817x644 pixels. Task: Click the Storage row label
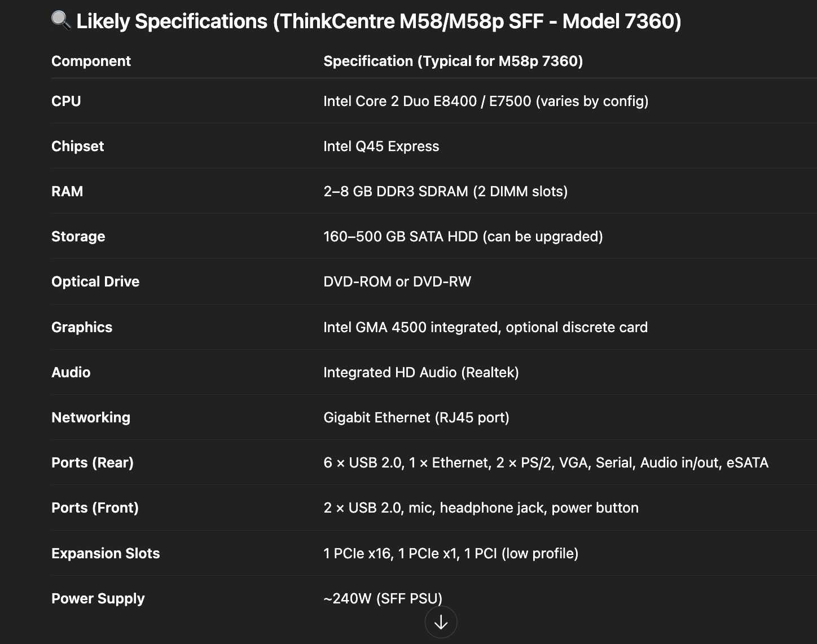[x=78, y=236]
